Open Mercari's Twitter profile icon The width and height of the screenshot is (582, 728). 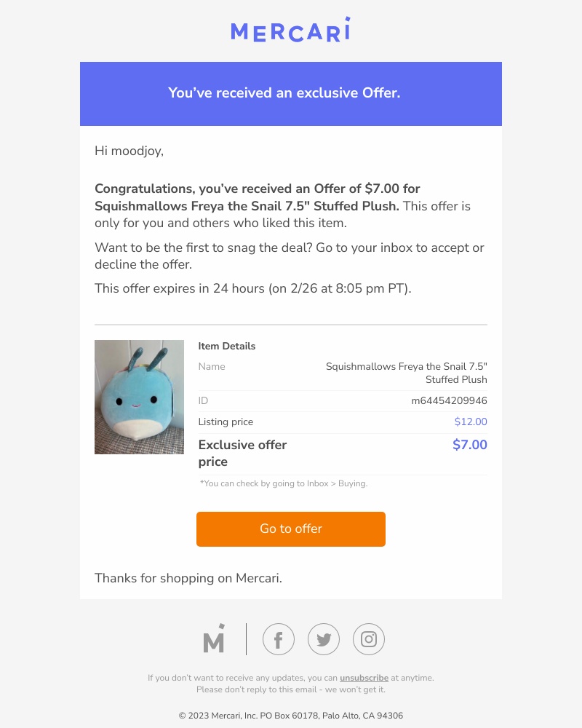pos(323,639)
